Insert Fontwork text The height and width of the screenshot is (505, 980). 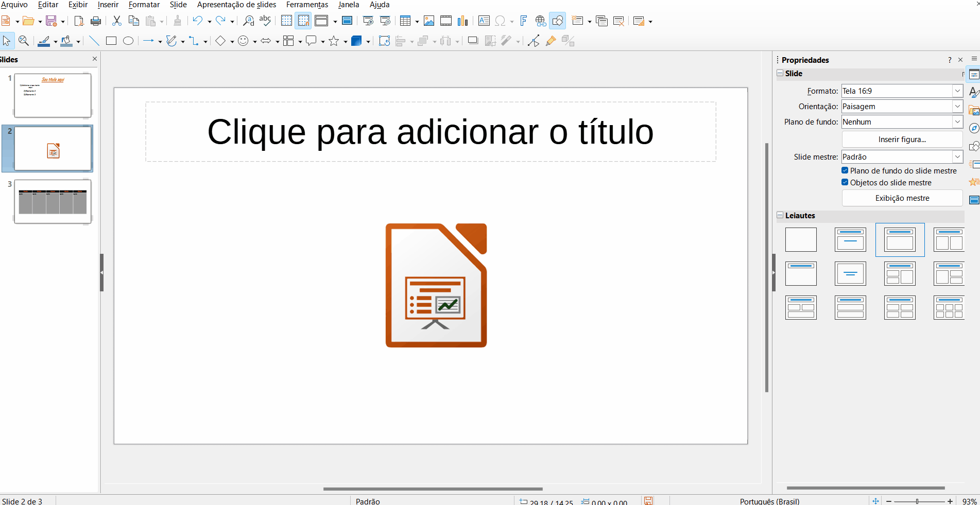[524, 21]
